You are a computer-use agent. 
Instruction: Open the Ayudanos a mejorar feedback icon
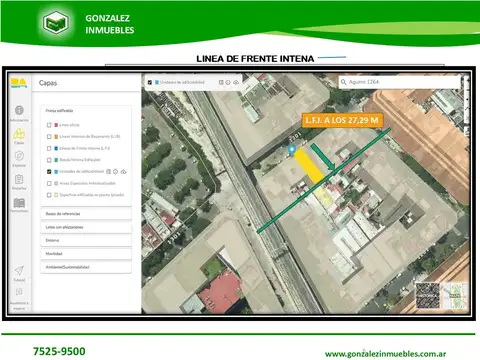(19, 292)
